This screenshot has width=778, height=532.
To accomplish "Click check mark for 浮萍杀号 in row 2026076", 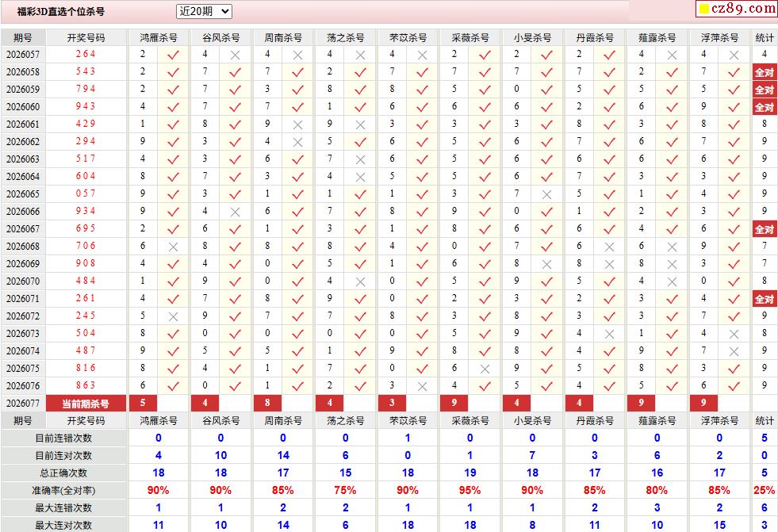I will click(734, 386).
